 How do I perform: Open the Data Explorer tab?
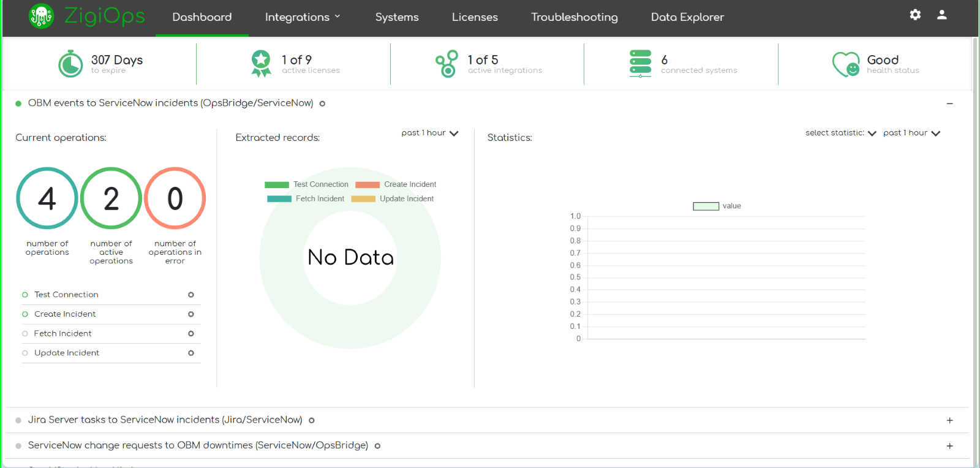[x=687, y=17]
